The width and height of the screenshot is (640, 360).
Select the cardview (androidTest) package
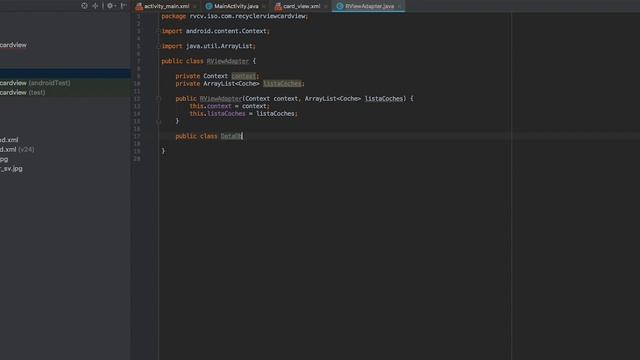pos(35,83)
